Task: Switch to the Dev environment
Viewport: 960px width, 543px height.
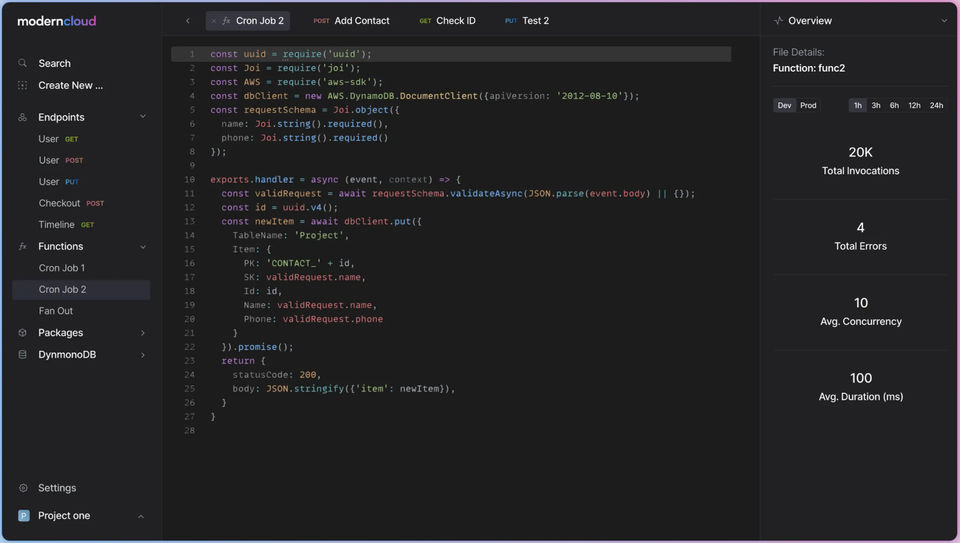Action: pos(784,105)
